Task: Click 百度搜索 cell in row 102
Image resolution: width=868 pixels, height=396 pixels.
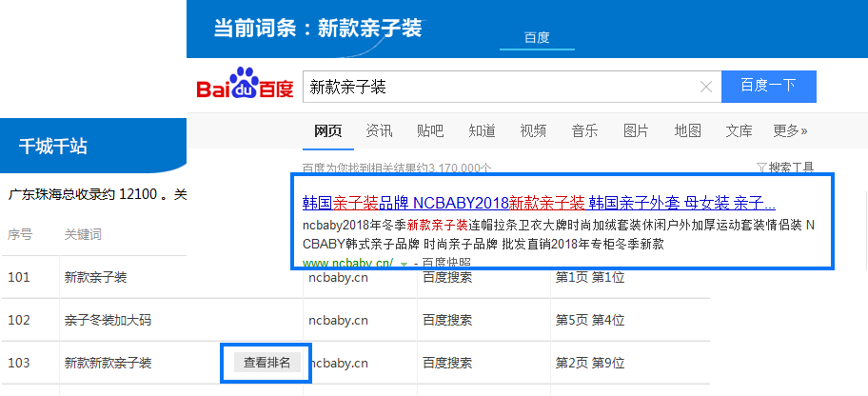Action: 447,320
